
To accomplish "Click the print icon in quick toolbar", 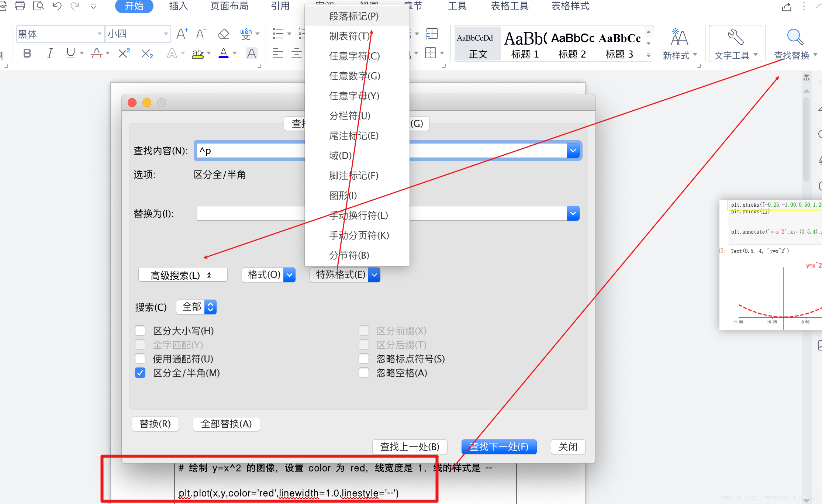I will (x=20, y=6).
